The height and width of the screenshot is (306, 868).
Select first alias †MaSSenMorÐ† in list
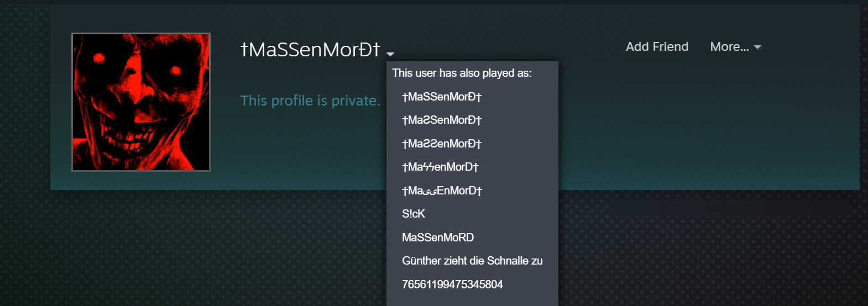[442, 97]
